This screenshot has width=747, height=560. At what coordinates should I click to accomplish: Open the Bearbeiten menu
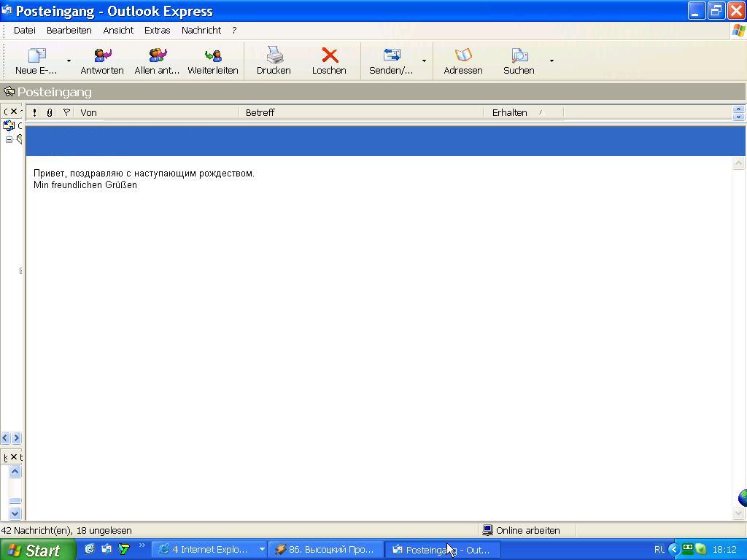pos(69,31)
